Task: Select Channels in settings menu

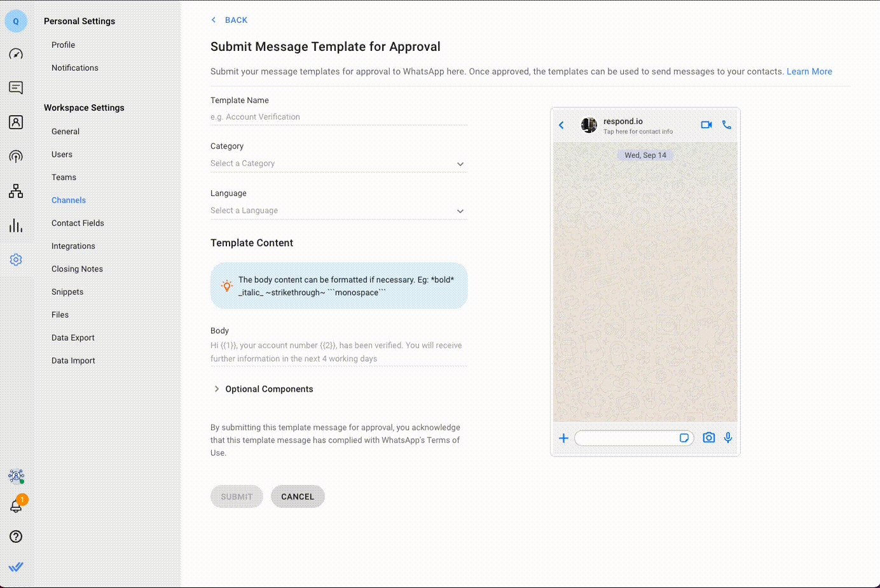Action: tap(69, 200)
